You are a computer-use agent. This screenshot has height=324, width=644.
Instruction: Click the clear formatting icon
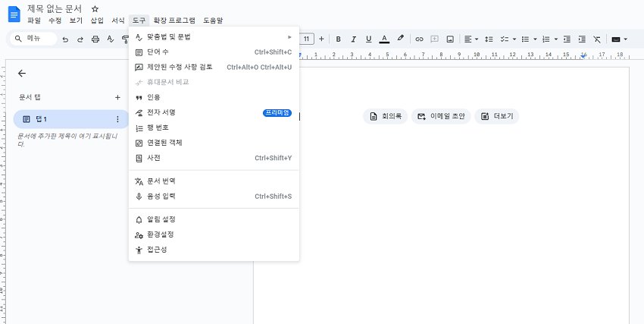597,39
